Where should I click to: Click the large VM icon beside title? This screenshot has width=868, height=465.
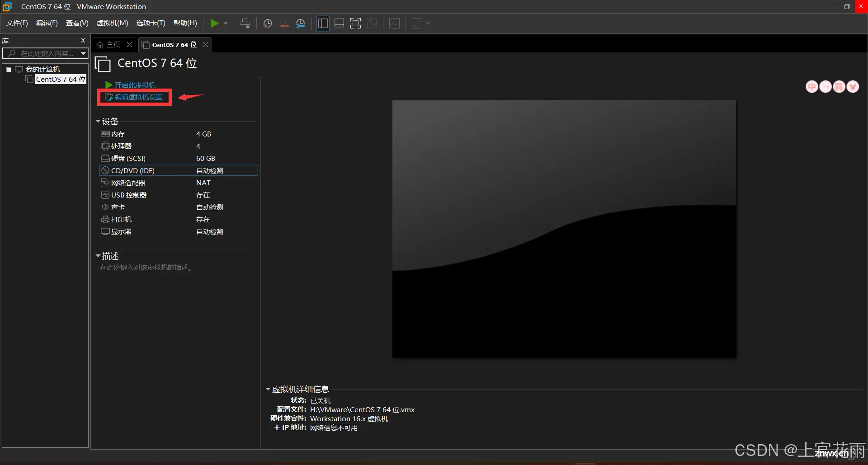pos(103,64)
